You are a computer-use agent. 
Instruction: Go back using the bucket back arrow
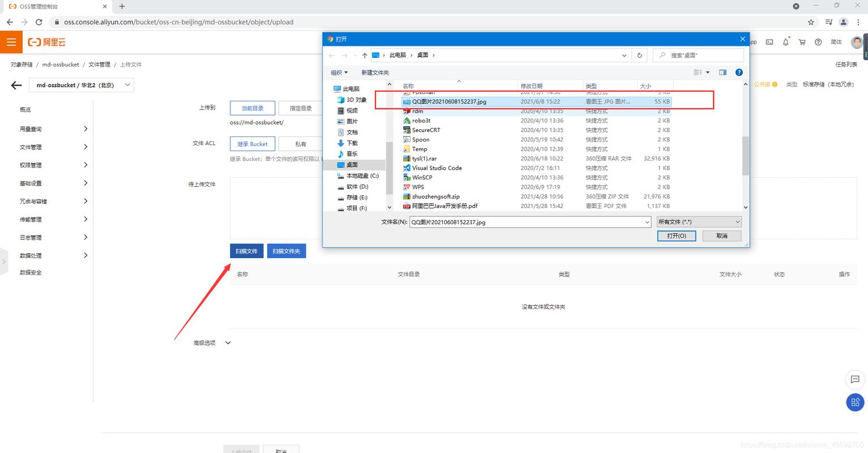pyautogui.click(x=16, y=86)
